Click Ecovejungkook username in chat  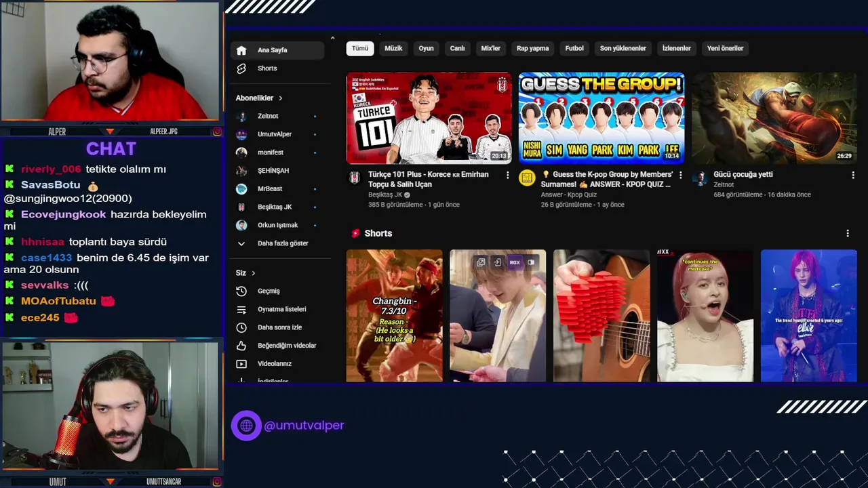pos(64,214)
